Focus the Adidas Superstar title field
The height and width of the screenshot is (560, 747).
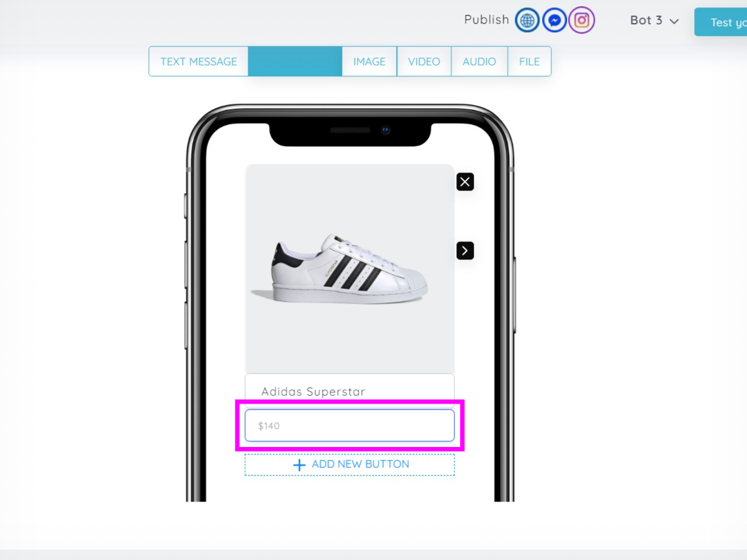[350, 391]
